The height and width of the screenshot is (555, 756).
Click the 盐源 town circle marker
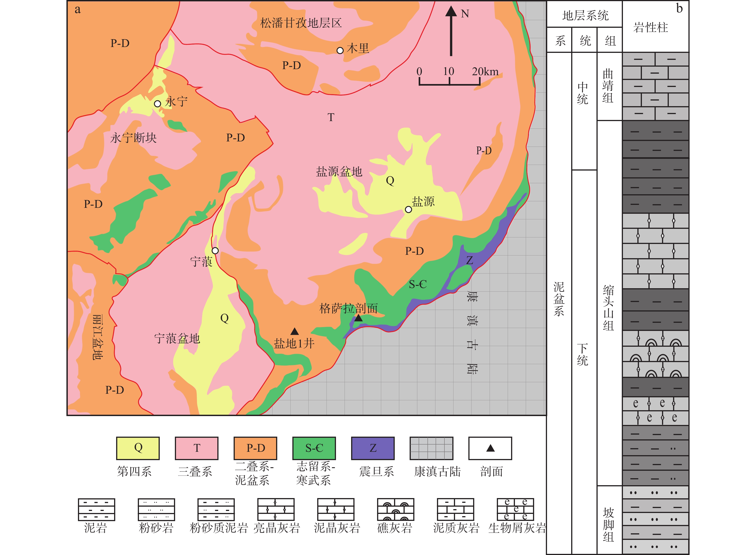408,210
